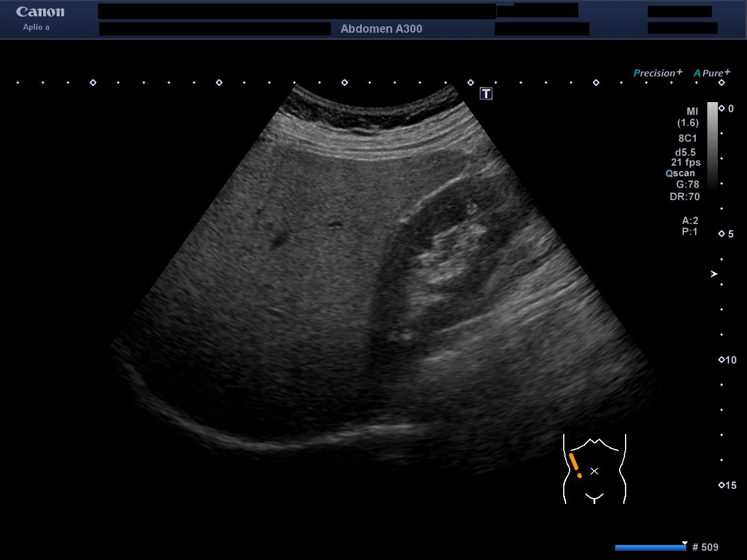Click the 'Aplio a' model name text
747x560 pixels.
(36, 27)
